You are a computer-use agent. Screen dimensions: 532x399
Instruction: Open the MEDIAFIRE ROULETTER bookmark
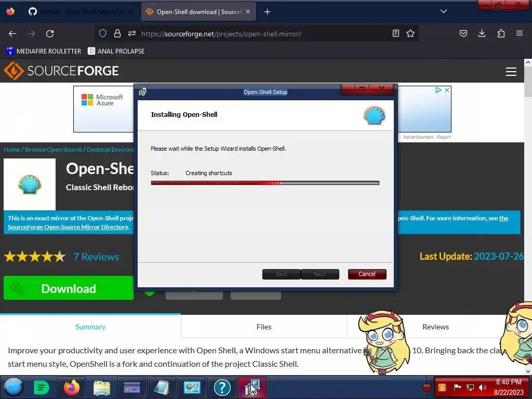click(x=44, y=51)
